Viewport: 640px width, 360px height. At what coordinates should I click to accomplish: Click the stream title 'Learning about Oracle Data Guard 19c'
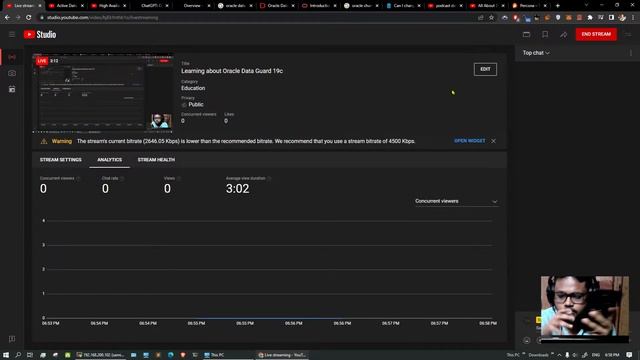point(232,71)
